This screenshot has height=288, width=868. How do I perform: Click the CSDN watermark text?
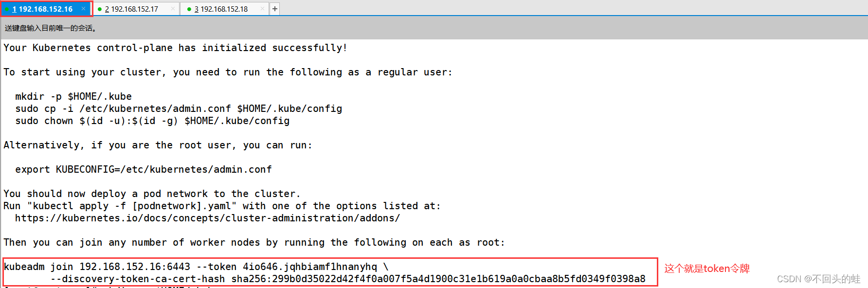tap(818, 279)
